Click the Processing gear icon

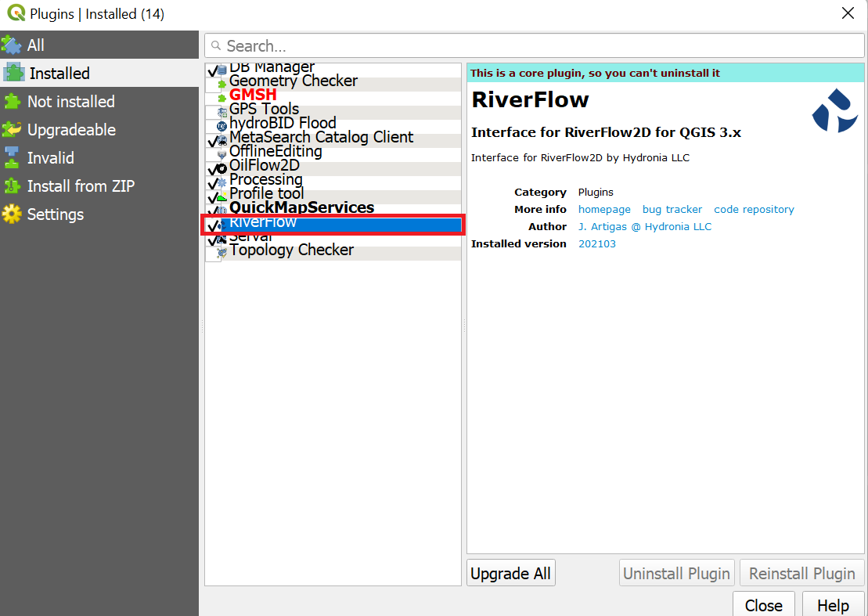222,182
